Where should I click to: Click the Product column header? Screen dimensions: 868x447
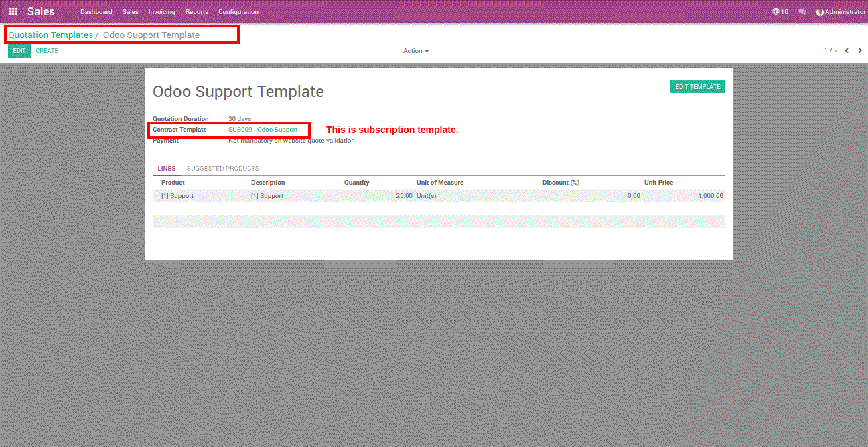[x=173, y=183]
